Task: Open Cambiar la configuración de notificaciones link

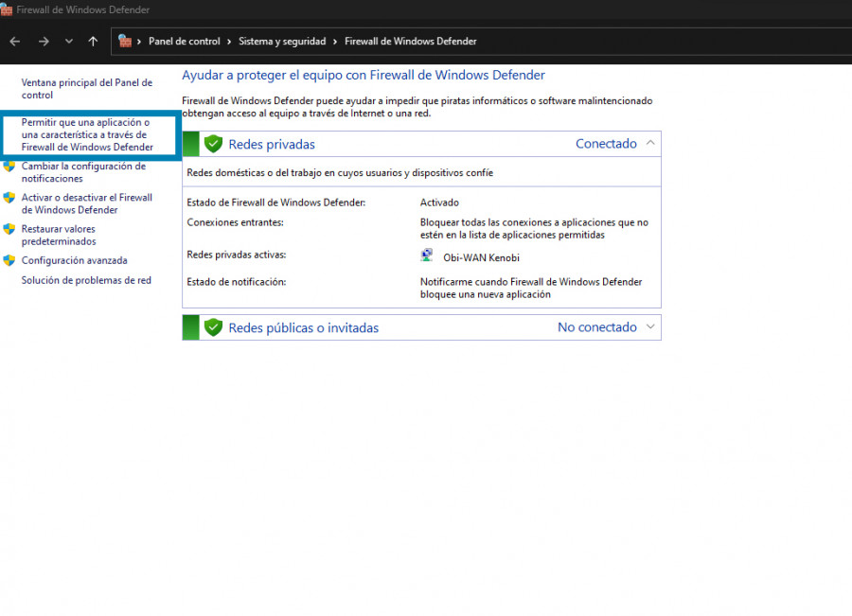Action: click(x=83, y=172)
